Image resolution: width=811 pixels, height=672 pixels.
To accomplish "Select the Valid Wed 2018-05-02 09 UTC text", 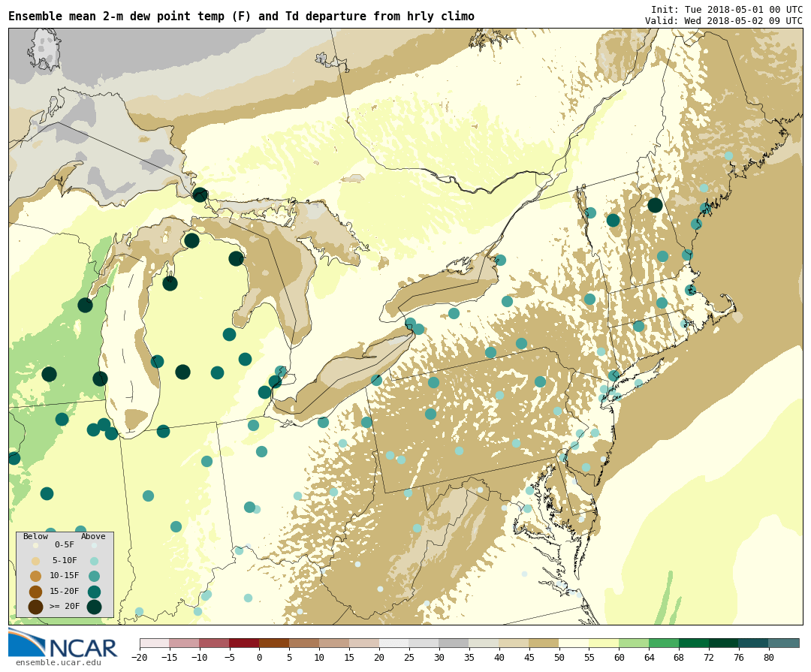I will (x=723, y=21).
